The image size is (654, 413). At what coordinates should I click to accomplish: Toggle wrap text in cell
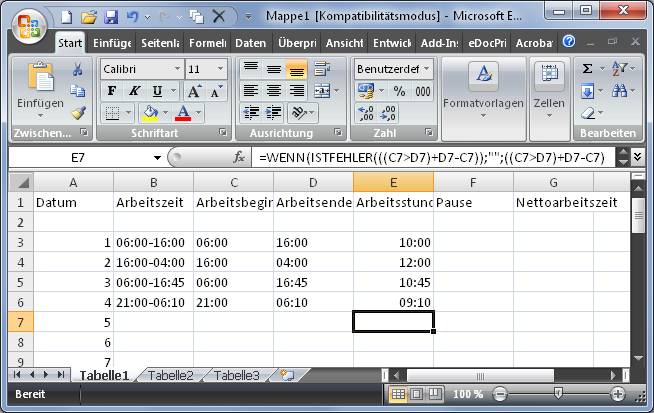pos(322,69)
